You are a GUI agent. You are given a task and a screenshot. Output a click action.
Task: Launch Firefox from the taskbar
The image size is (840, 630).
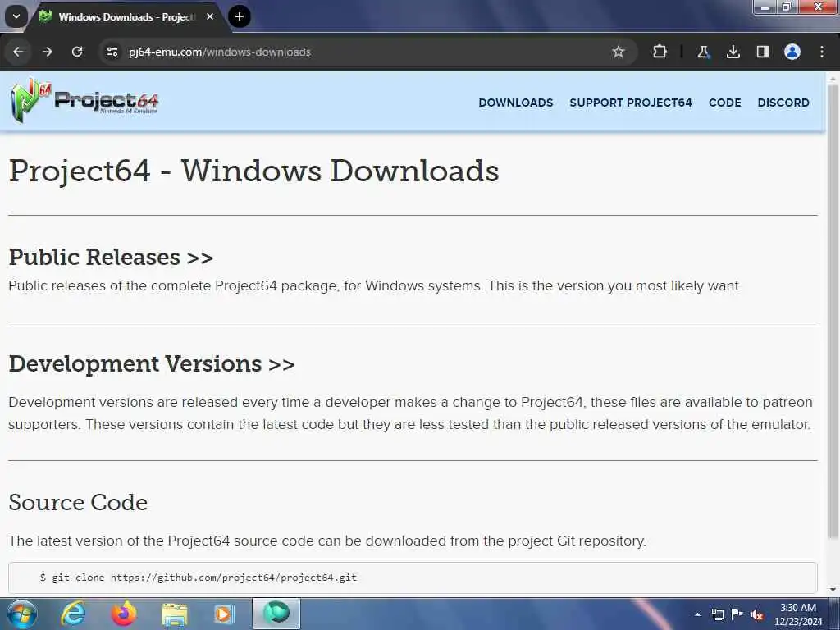(124, 614)
